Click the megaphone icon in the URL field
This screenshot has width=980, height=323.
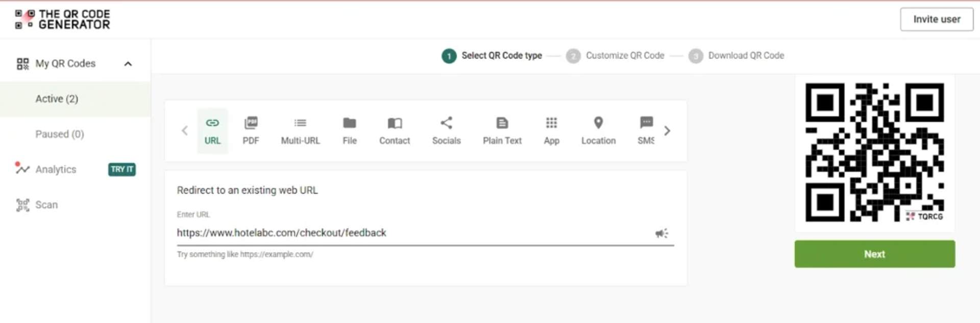pos(661,234)
